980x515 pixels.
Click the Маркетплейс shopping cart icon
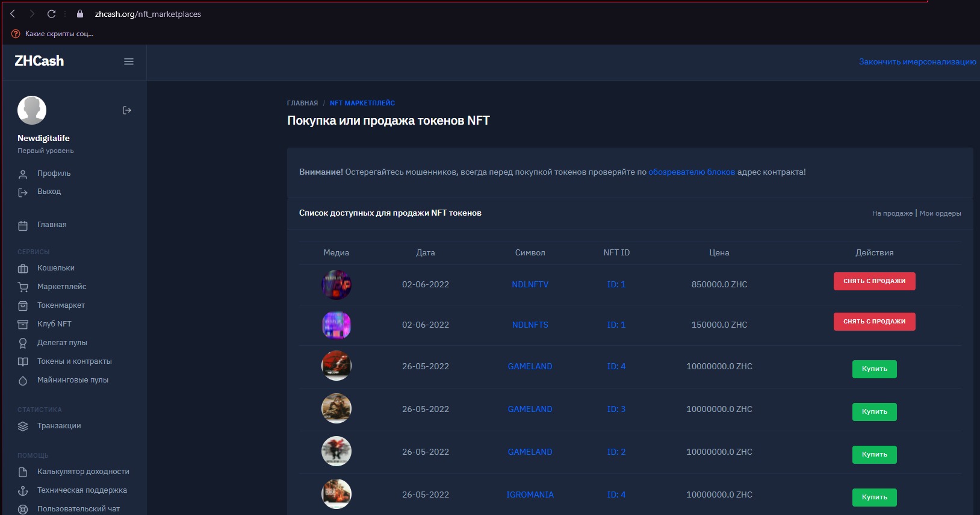23,287
